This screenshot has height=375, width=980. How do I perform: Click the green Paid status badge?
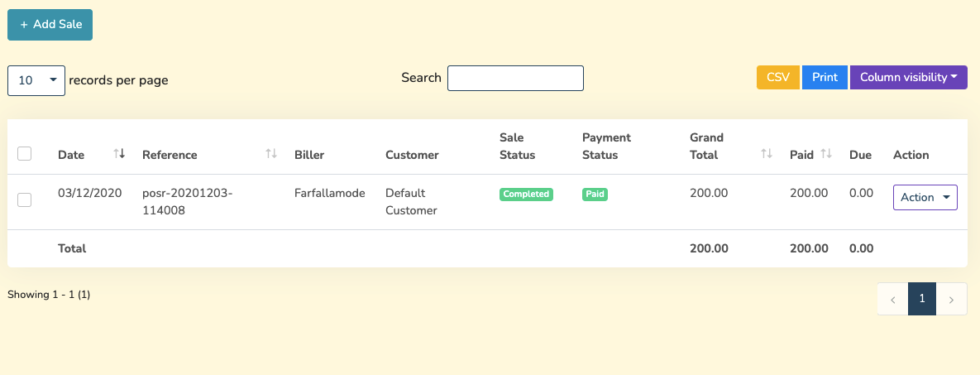click(x=595, y=194)
